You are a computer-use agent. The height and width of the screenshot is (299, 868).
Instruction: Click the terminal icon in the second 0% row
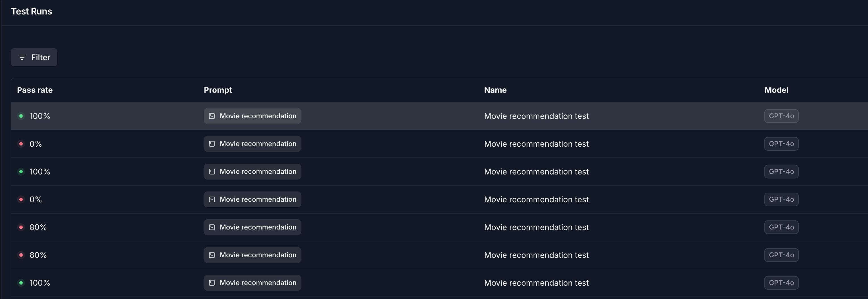(x=212, y=199)
